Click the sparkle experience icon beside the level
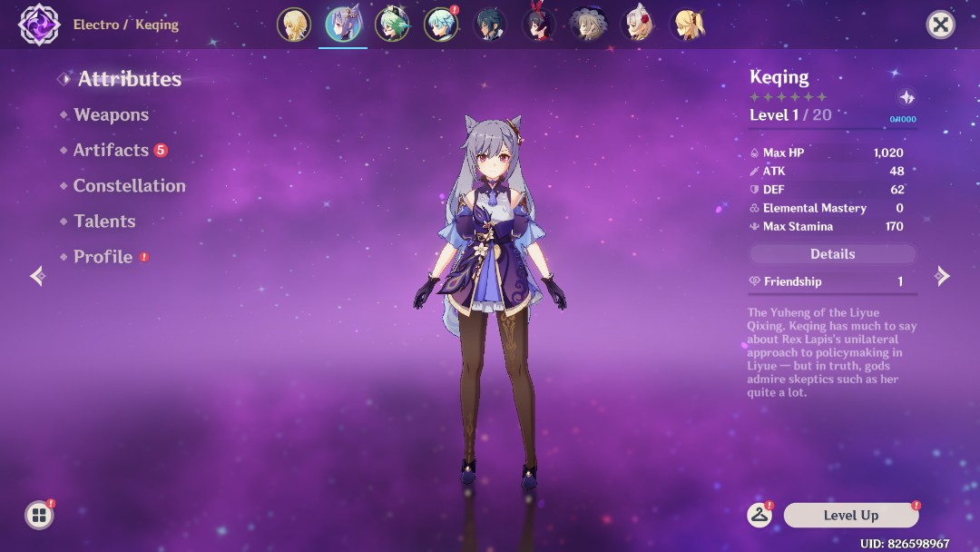980x552 pixels. pyautogui.click(x=906, y=98)
